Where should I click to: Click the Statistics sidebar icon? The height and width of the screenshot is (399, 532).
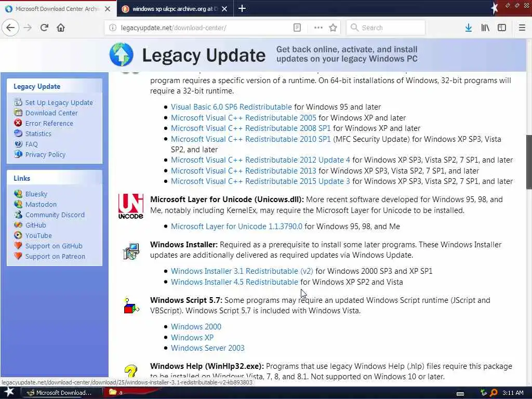(x=18, y=134)
